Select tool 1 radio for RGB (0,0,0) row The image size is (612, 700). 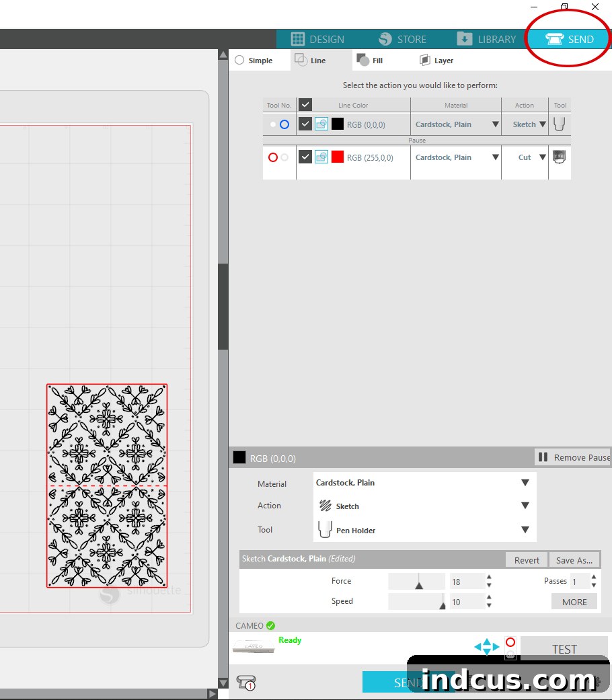pyautogui.click(x=273, y=124)
